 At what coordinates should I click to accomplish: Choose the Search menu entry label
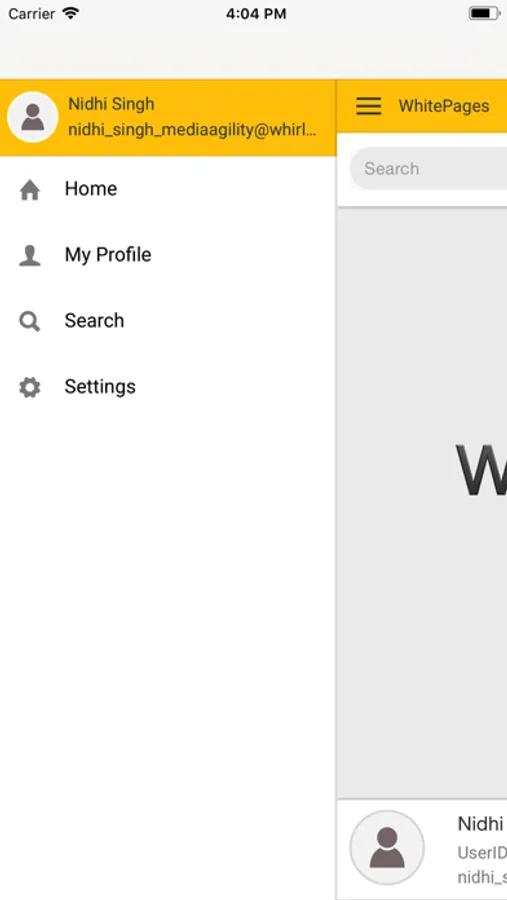pos(94,320)
